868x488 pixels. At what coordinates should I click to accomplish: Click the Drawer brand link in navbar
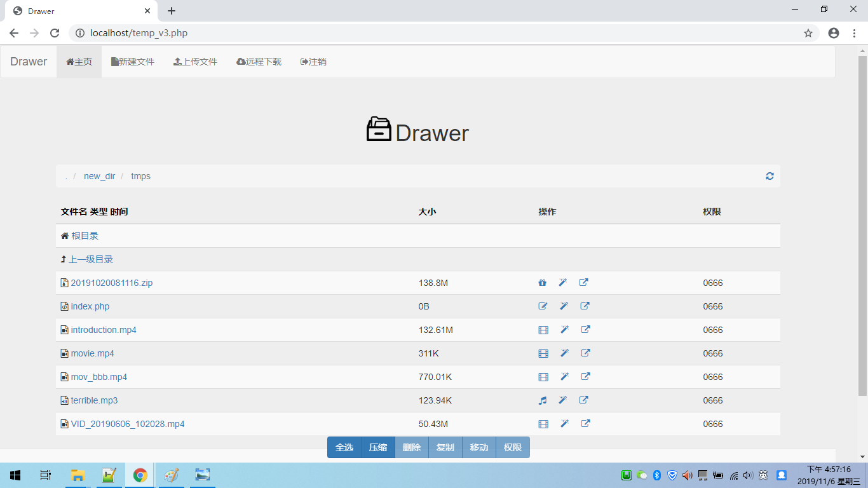pos(29,62)
